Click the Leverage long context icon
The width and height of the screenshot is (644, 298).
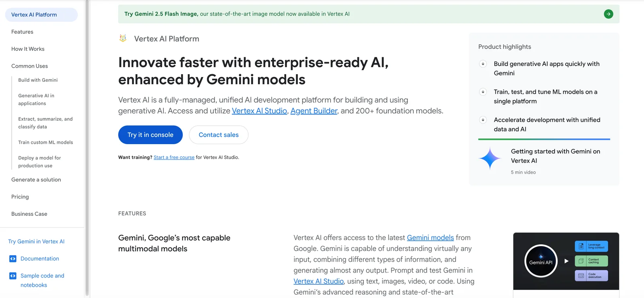(x=581, y=246)
